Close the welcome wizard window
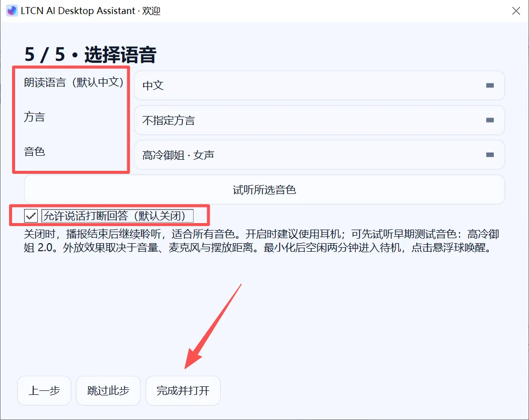This screenshot has width=529, height=420. click(516, 11)
